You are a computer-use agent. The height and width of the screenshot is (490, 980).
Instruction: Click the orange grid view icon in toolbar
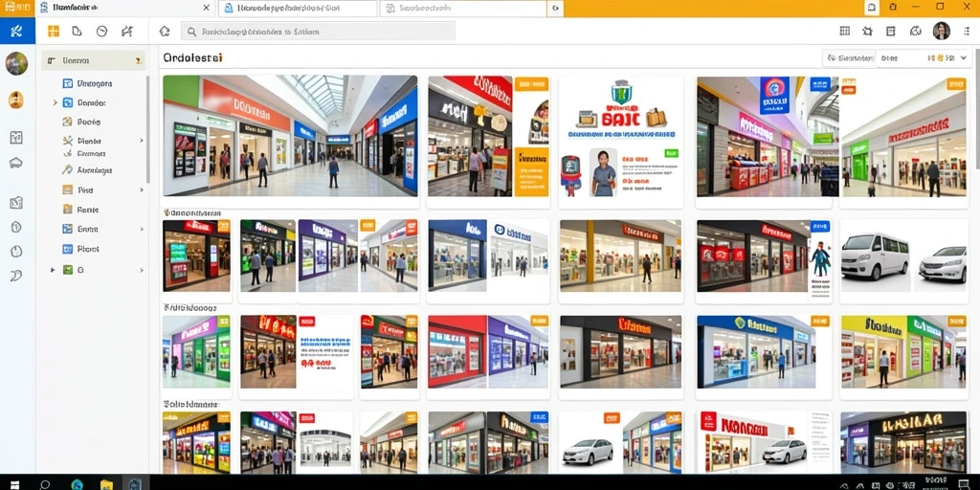click(x=54, y=32)
